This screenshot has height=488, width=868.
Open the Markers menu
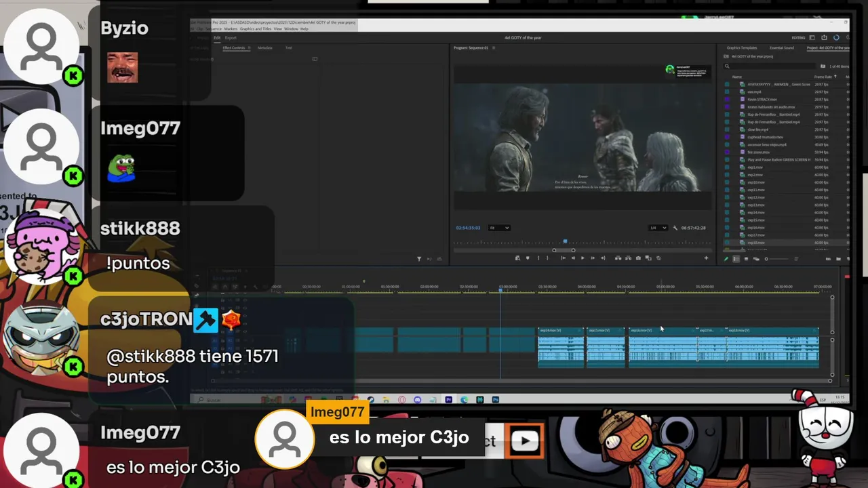(x=231, y=28)
